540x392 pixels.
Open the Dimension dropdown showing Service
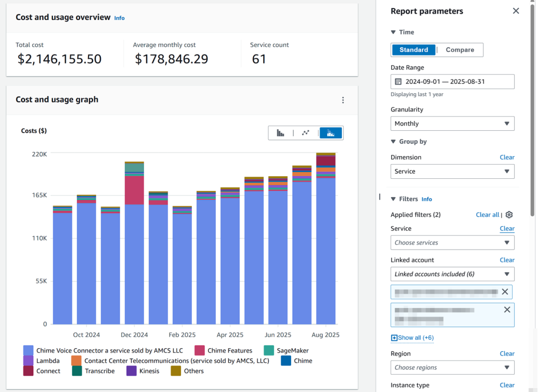click(x=452, y=171)
